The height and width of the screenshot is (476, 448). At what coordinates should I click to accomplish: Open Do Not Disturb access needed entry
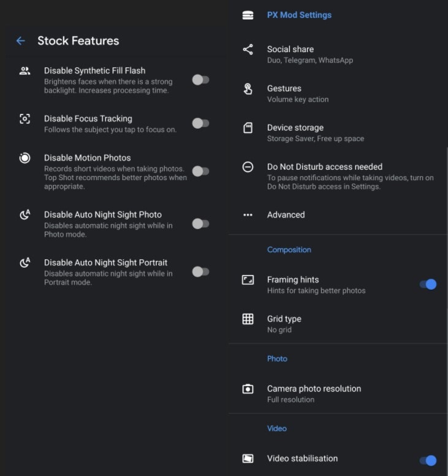point(338,176)
